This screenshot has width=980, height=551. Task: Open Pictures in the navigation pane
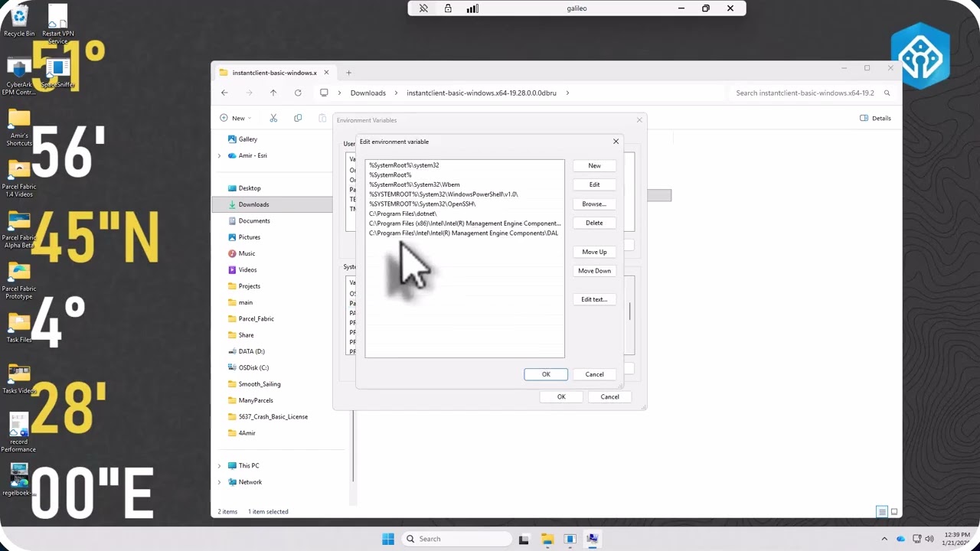[249, 237]
